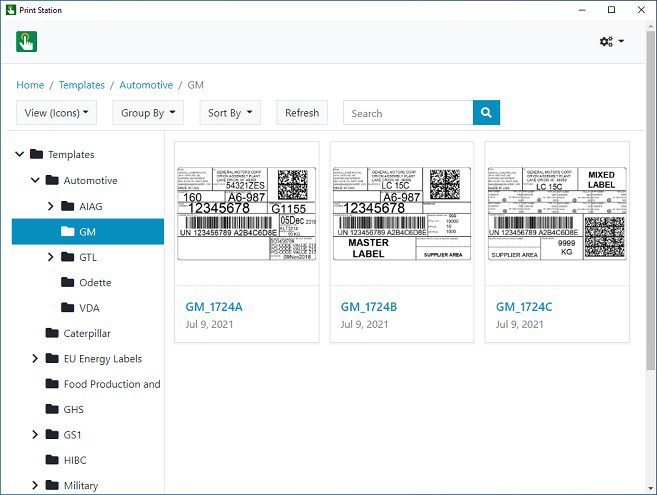The image size is (657, 495).
Task: Go to Home breadcrumb link
Action: pyautogui.click(x=30, y=85)
